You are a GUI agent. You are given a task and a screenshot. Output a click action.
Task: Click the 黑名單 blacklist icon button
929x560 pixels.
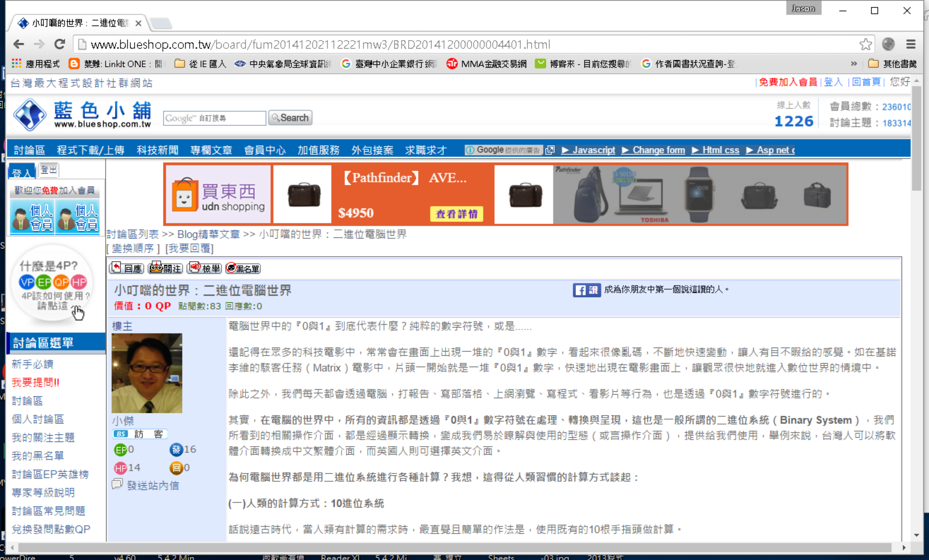click(x=243, y=268)
